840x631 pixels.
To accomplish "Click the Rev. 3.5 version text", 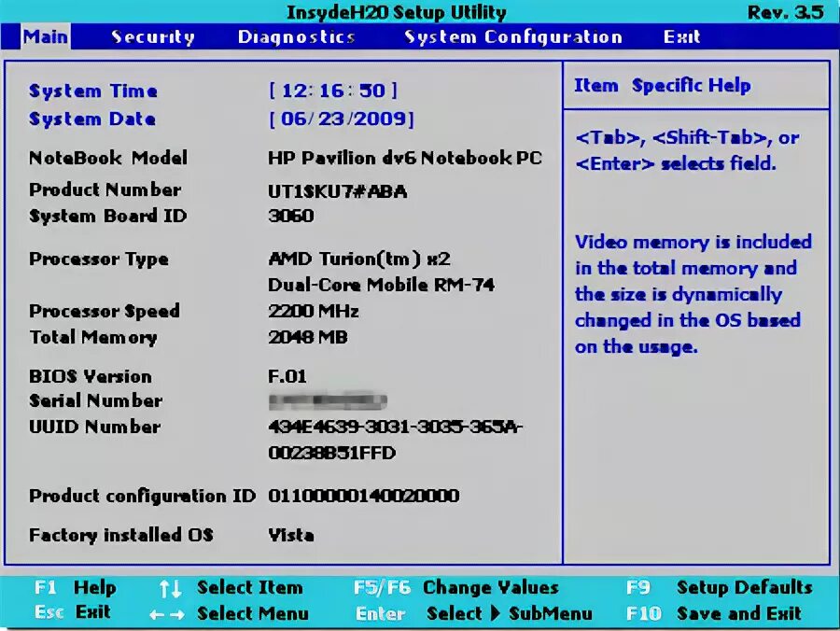I will coord(785,12).
